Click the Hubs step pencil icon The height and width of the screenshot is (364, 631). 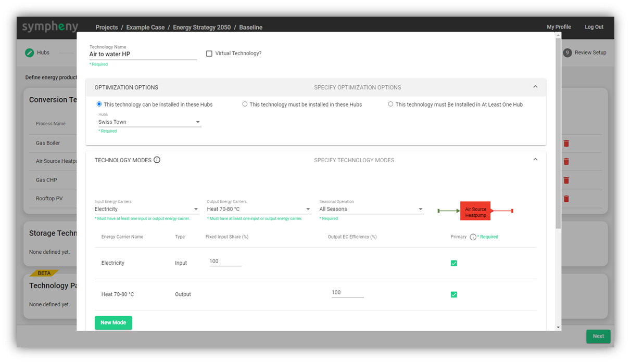[x=30, y=53]
